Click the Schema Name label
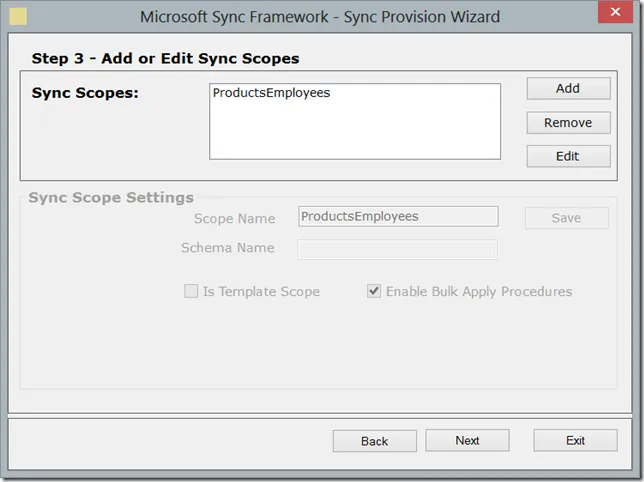The width and height of the screenshot is (644, 482). coord(227,248)
